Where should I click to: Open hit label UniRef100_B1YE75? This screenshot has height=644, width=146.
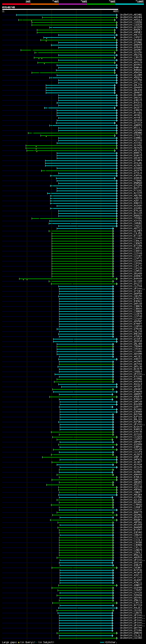coord(131,369)
